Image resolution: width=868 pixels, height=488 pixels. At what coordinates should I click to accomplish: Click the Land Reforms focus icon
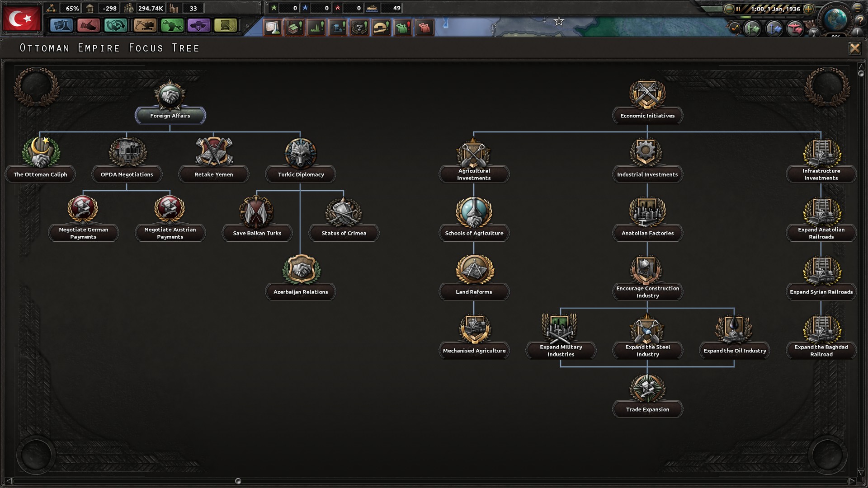coord(474,270)
